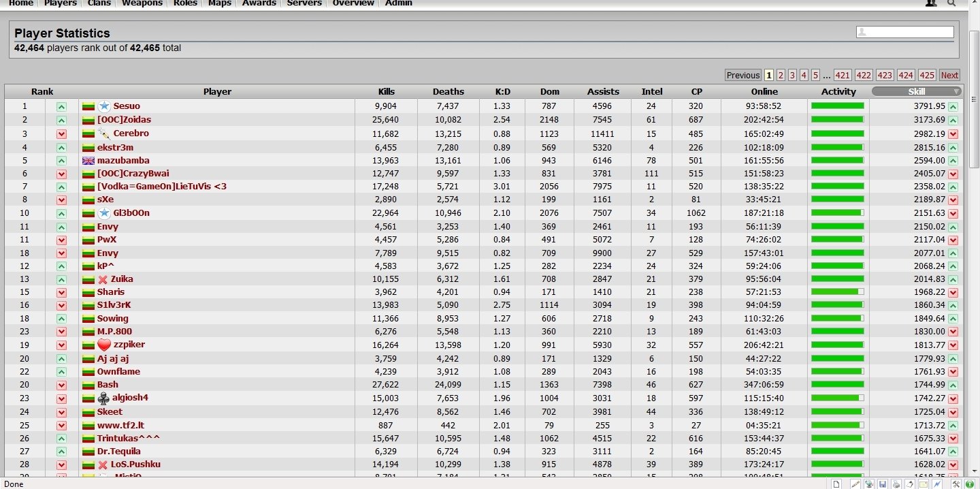Click the printer icon in status bar

895,484
